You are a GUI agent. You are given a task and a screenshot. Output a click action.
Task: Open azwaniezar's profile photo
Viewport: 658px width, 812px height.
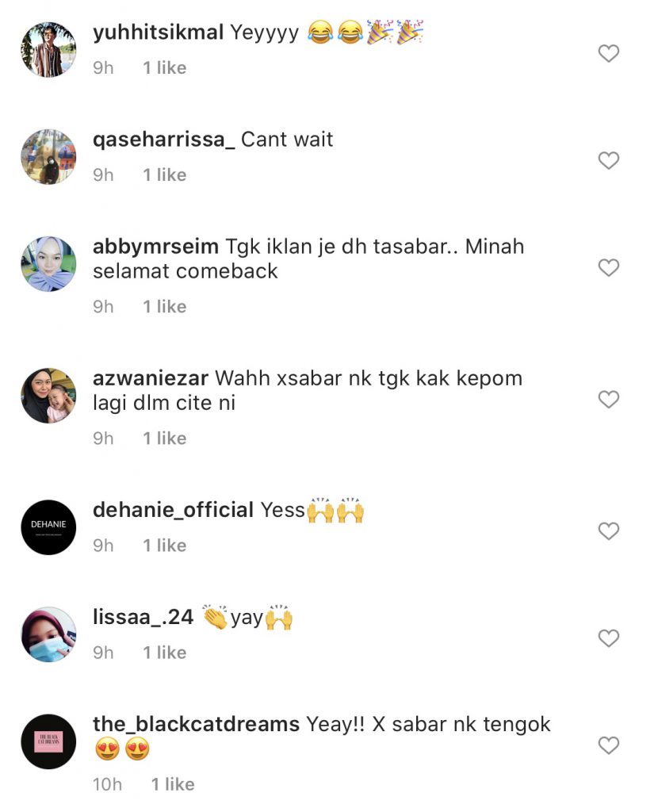click(x=48, y=396)
